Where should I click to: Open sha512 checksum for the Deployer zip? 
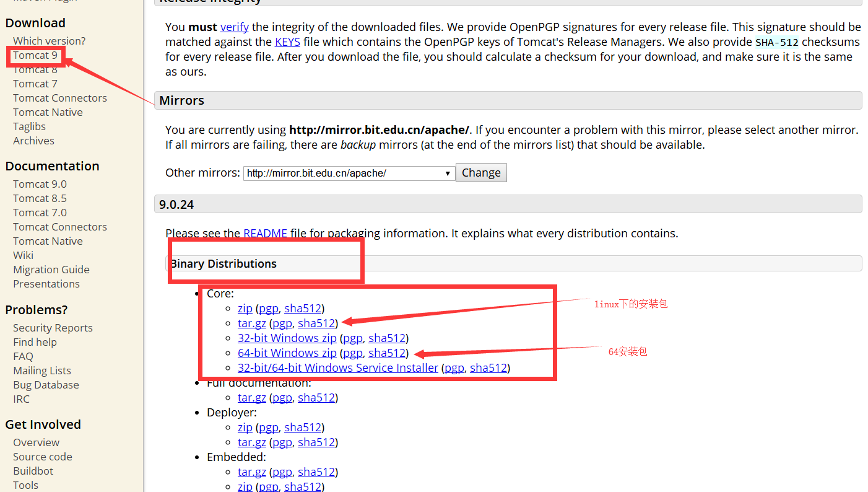click(303, 427)
